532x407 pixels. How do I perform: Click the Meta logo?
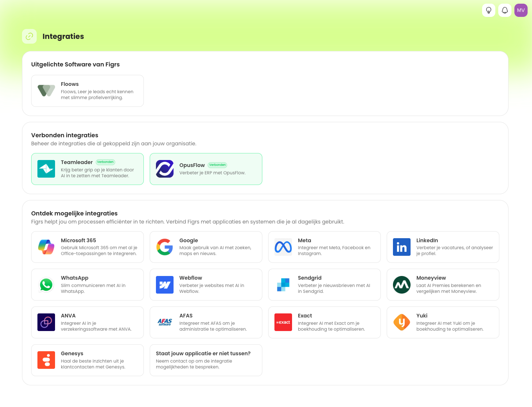pyautogui.click(x=283, y=247)
